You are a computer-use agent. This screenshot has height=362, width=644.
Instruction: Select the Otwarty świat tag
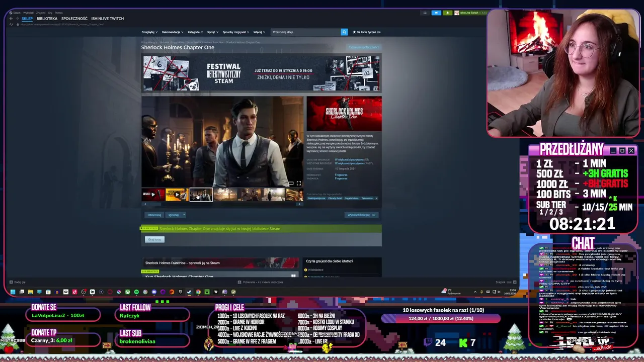click(335, 198)
